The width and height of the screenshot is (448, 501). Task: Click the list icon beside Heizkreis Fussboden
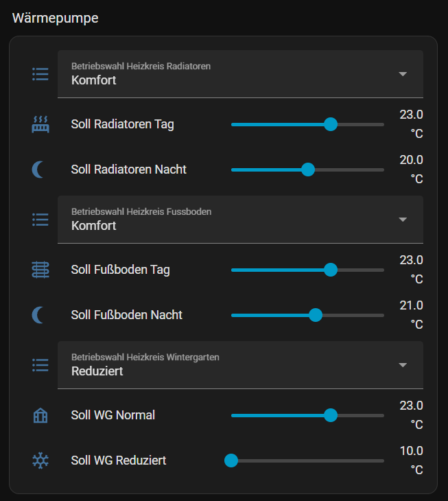(x=40, y=220)
